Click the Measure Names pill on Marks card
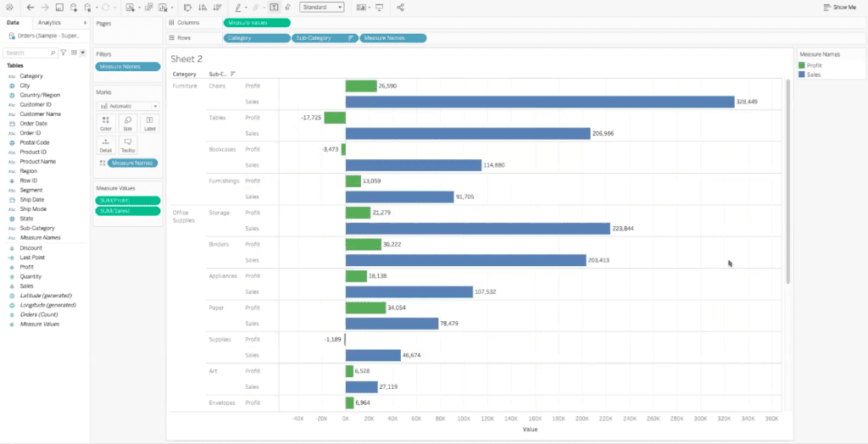The width and height of the screenshot is (868, 444). pyautogui.click(x=132, y=163)
